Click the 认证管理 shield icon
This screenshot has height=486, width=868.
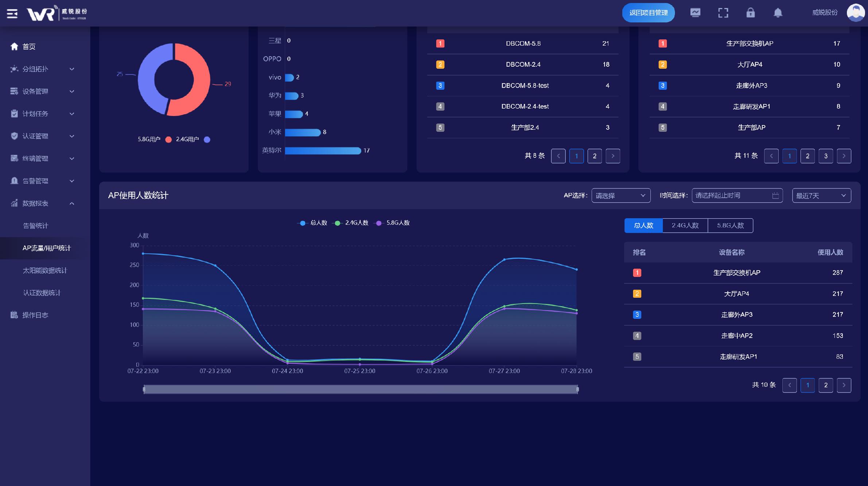click(14, 136)
